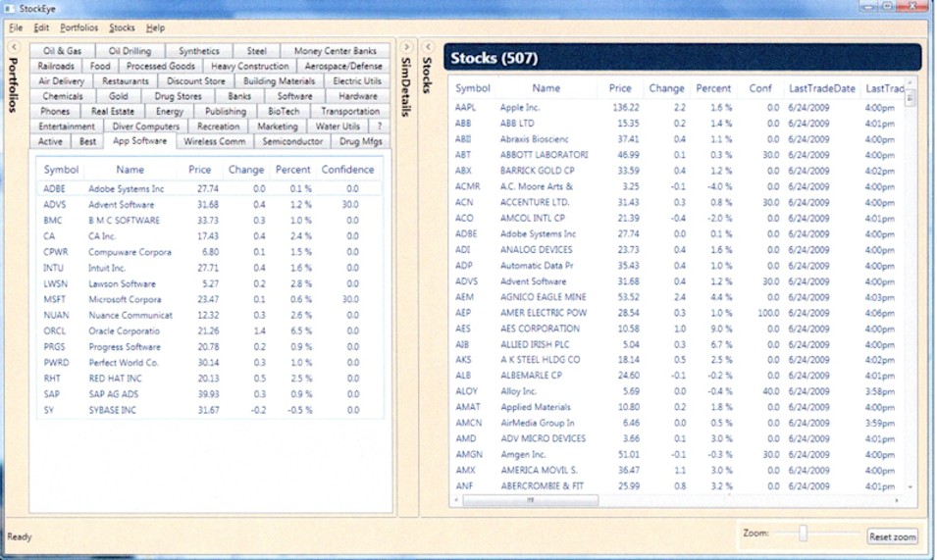Select the ORCL Oracle row
The width and height of the screenshot is (937, 560).
209,331
